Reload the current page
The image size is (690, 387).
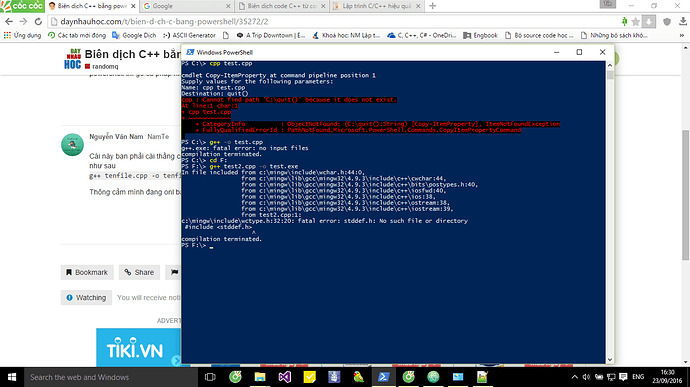point(38,22)
